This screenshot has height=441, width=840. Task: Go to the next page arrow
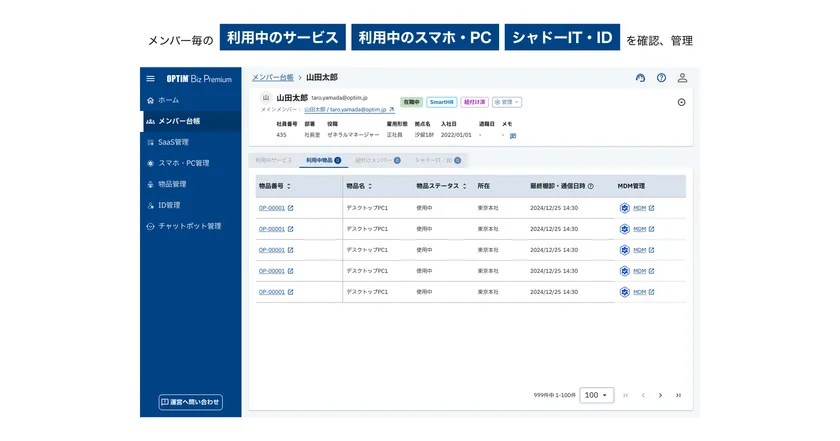coord(660,395)
